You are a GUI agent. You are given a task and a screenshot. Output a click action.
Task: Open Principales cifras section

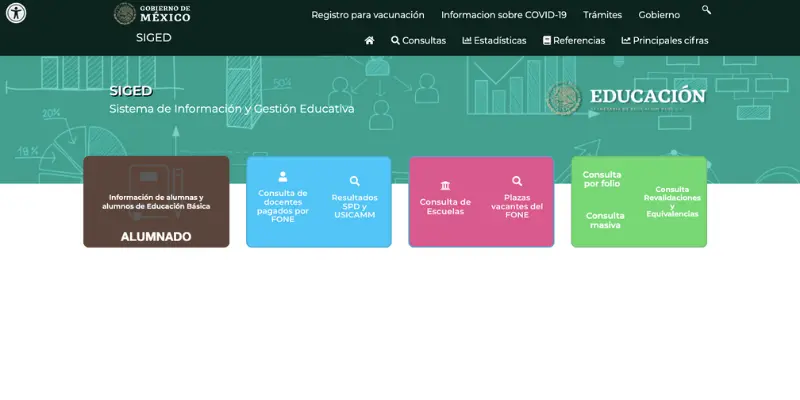665,41
